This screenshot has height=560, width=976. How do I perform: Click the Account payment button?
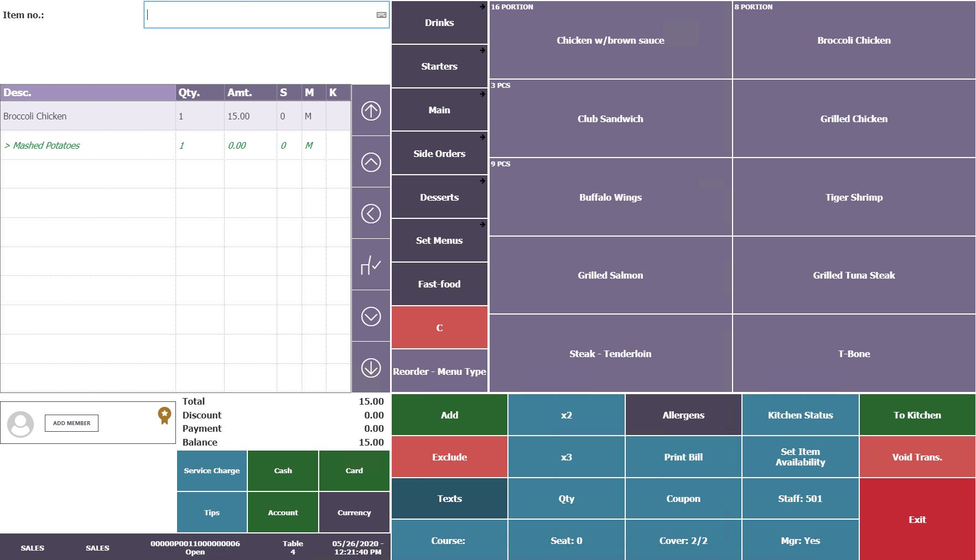coord(283,513)
